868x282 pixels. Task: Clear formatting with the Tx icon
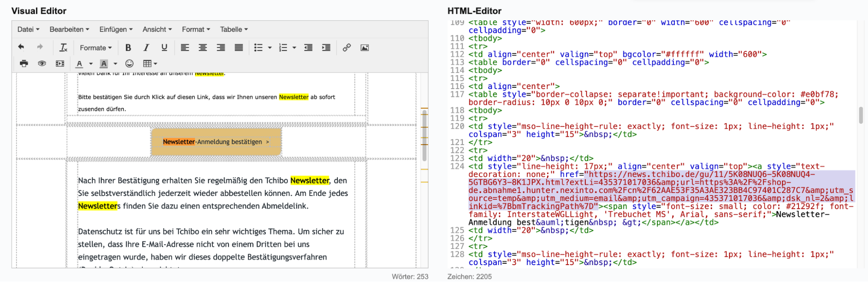point(63,47)
